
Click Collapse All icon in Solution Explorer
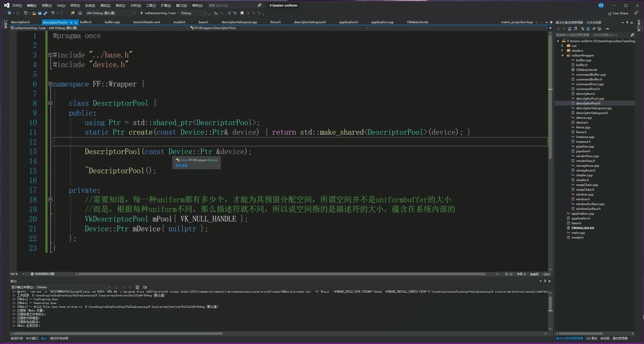(594, 29)
